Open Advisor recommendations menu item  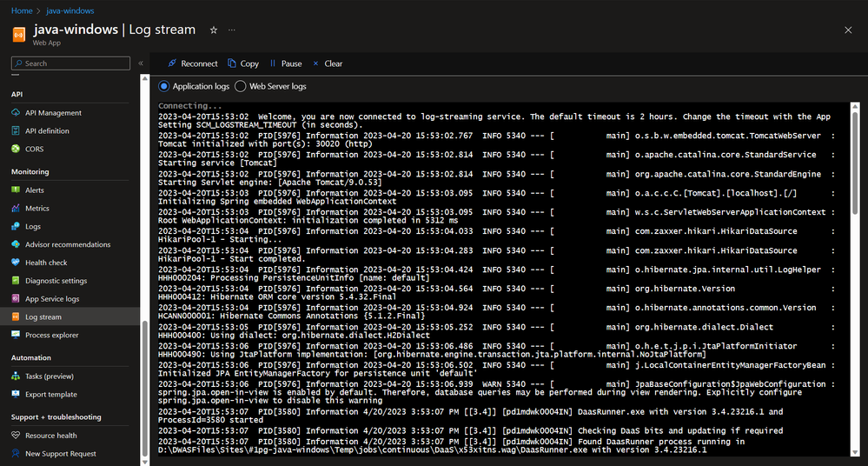[70, 244]
